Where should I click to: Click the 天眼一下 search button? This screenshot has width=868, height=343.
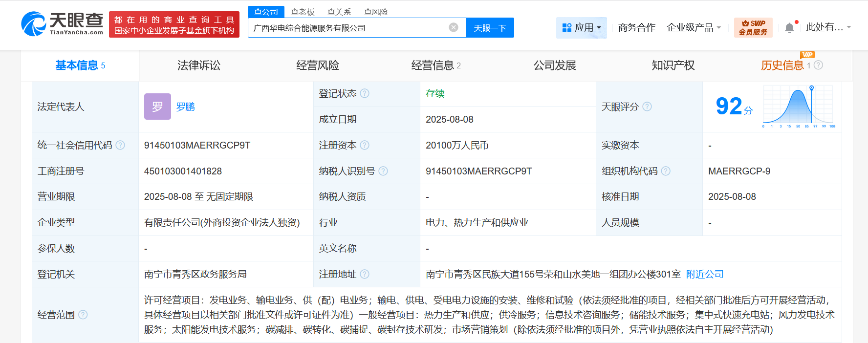(490, 28)
